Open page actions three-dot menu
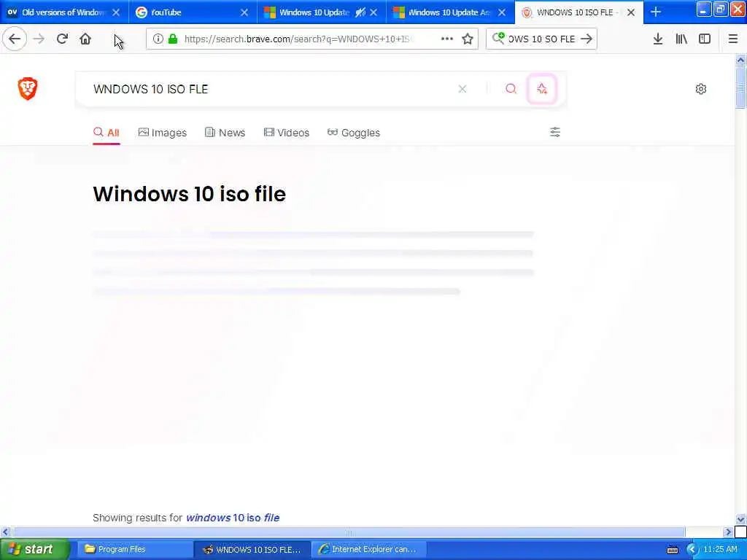Viewport: 747px width, 560px height. 447,39
